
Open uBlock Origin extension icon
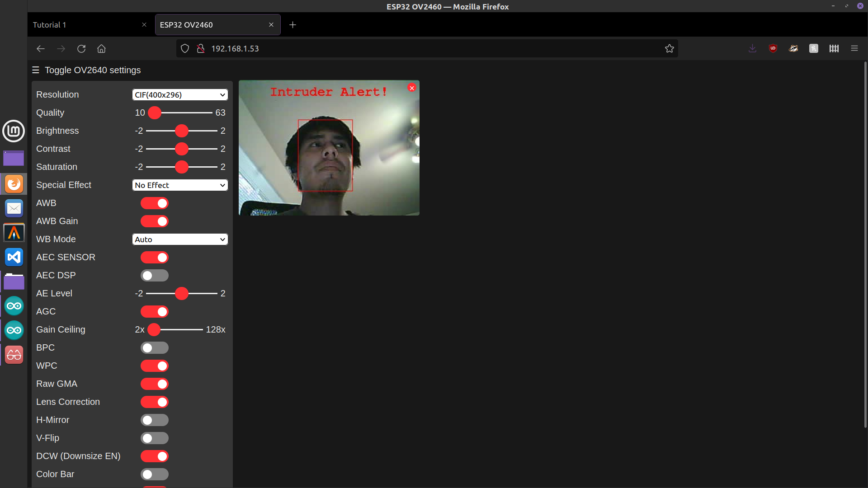tap(773, 48)
